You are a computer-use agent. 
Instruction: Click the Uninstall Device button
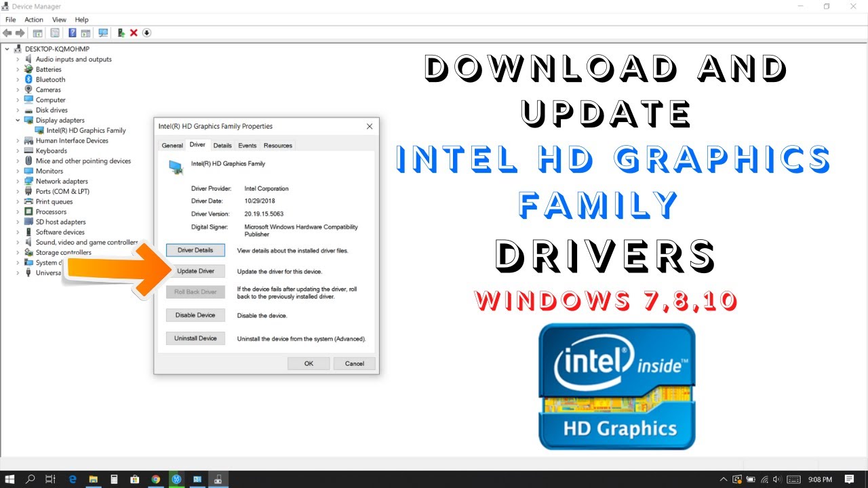(x=195, y=338)
